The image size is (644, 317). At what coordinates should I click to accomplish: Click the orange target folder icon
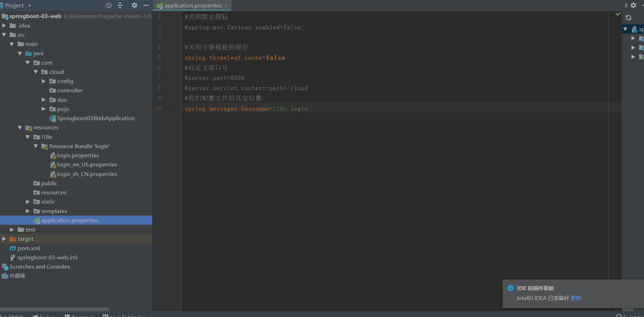pos(13,239)
